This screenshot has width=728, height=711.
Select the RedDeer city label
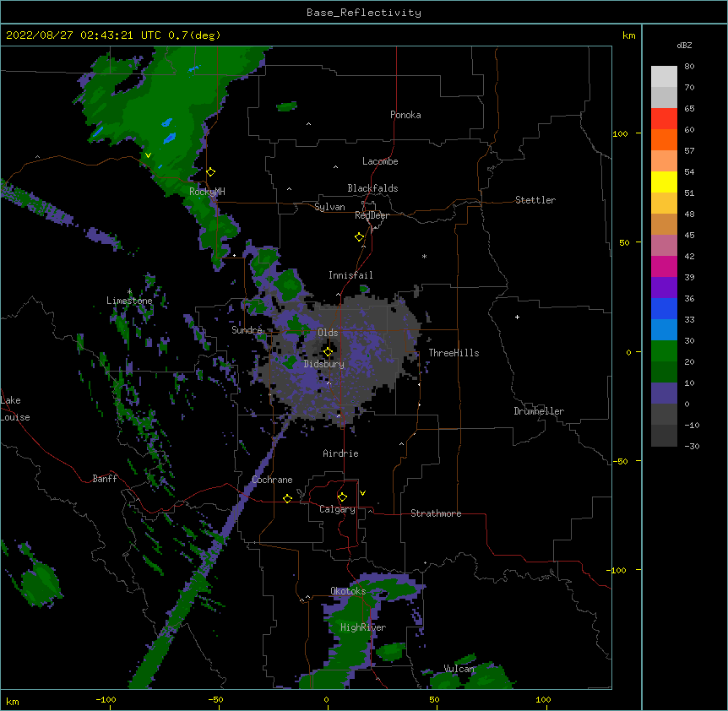click(372, 215)
